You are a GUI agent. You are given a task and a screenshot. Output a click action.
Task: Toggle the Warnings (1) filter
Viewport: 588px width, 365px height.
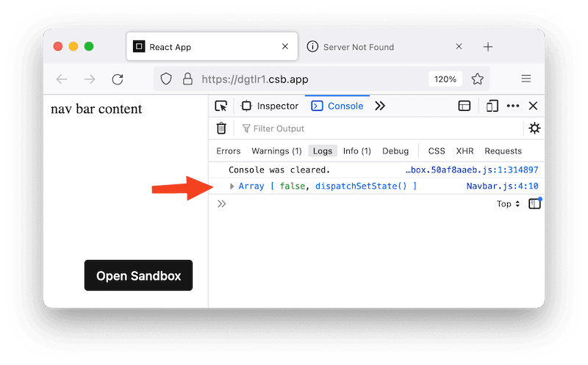tap(276, 151)
